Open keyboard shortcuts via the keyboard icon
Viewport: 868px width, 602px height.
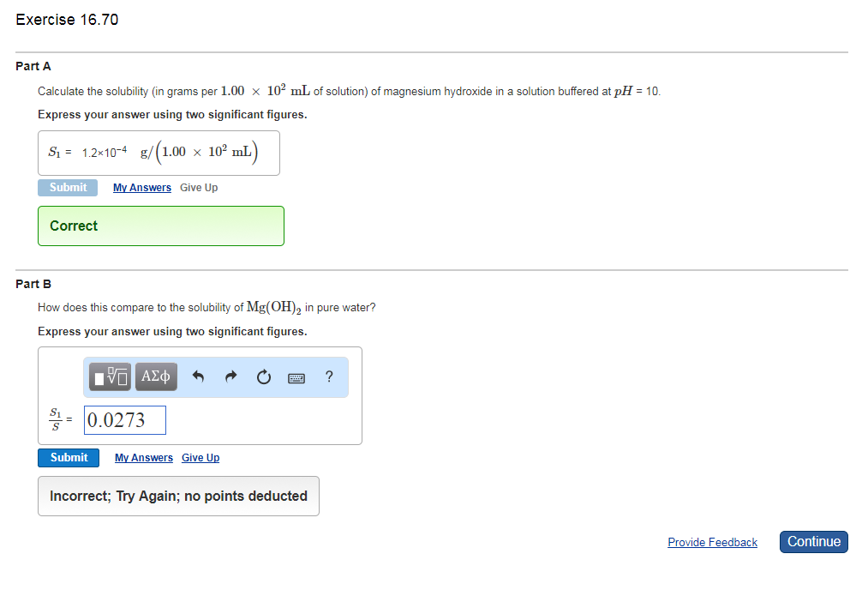[x=296, y=377]
